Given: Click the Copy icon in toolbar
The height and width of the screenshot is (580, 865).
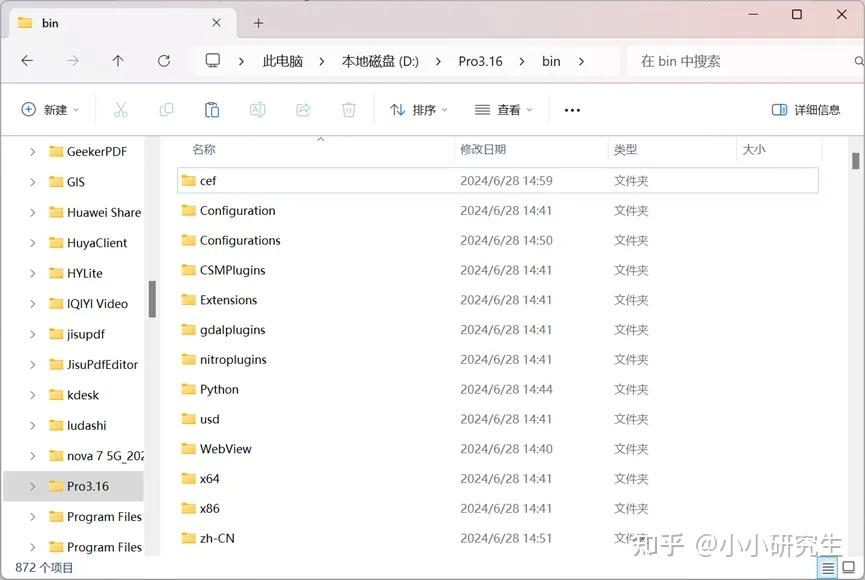Looking at the screenshot, I should click(166, 110).
